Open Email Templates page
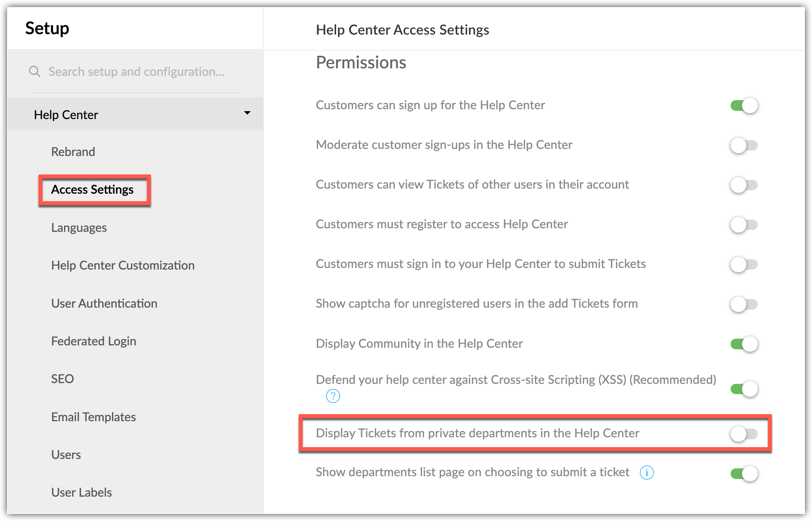Viewport: 812px width, 521px height. [93, 417]
